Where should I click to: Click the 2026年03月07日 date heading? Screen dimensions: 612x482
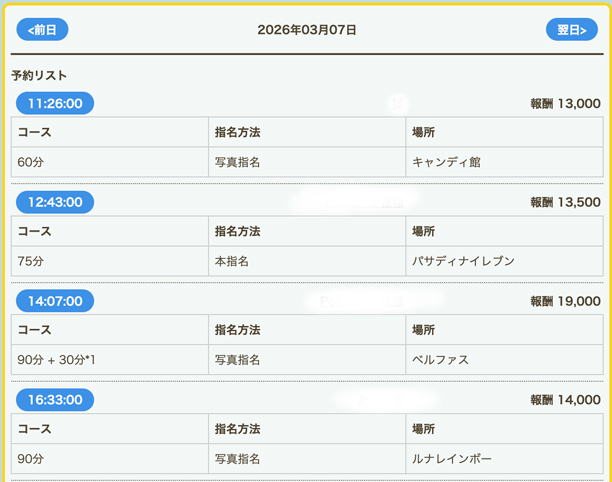click(307, 30)
